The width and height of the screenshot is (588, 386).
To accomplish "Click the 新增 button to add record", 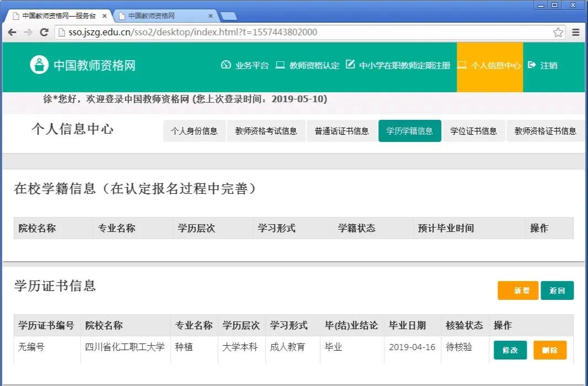I will (518, 290).
